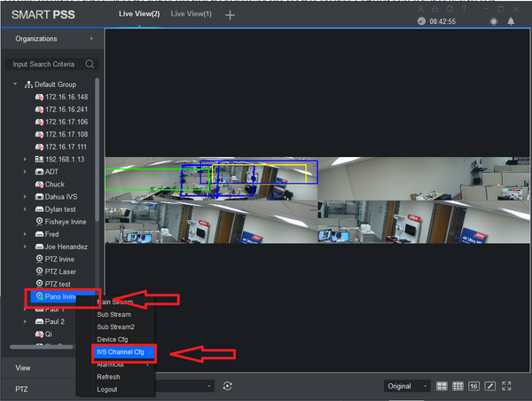Open the custom layout edit icon
Viewport: 532px width, 401px height.
pyautogui.click(x=490, y=386)
